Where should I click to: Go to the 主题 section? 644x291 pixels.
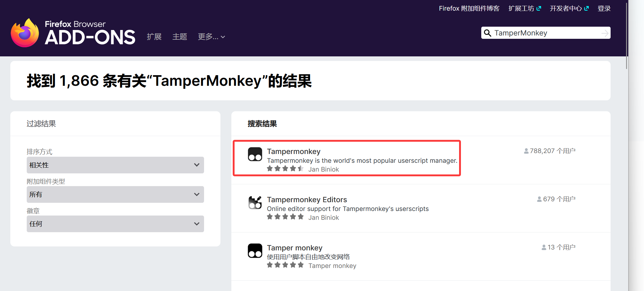(x=180, y=37)
